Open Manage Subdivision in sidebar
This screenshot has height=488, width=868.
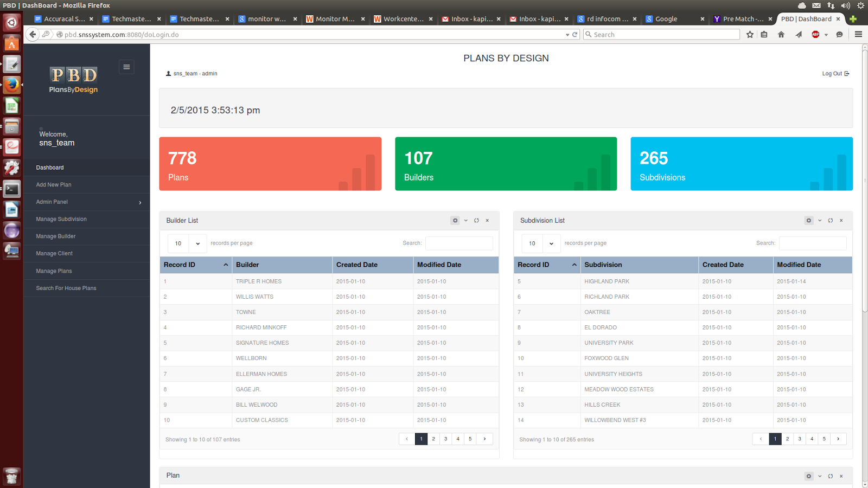[61, 219]
